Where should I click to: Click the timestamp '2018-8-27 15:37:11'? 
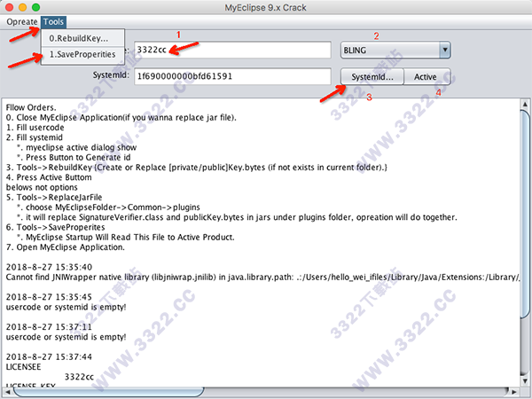tap(49, 327)
